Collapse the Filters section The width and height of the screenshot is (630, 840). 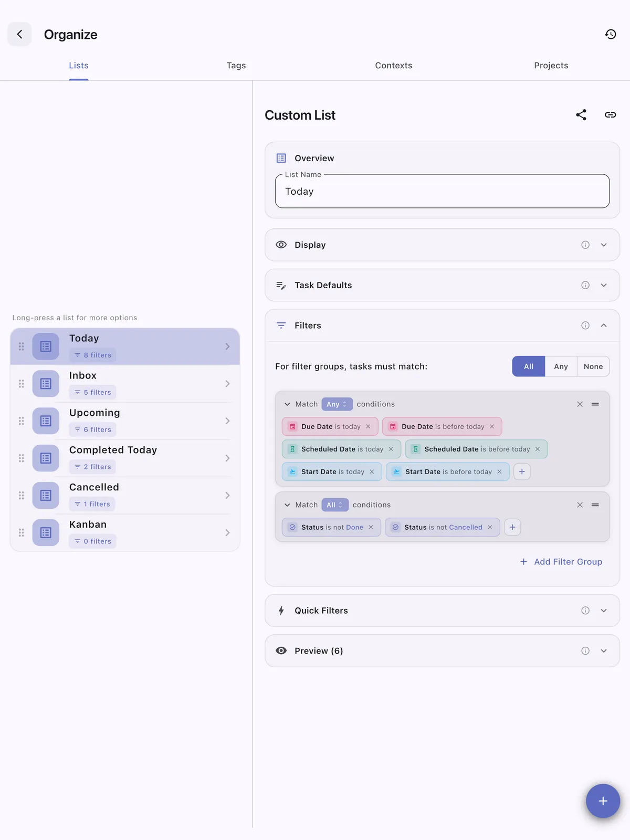pos(604,325)
